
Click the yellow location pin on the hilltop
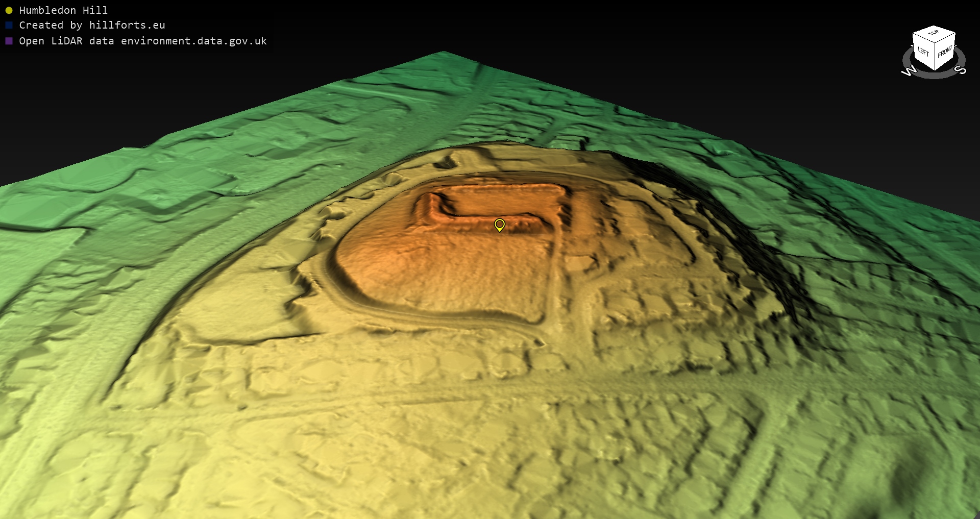pos(500,225)
